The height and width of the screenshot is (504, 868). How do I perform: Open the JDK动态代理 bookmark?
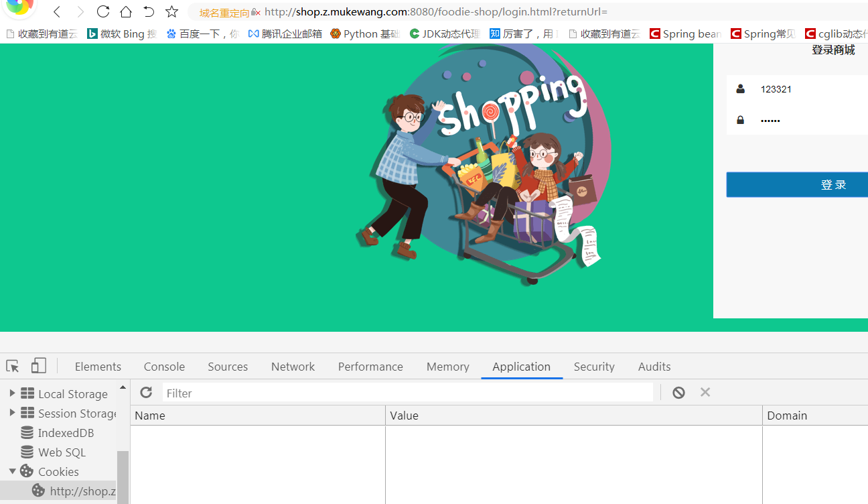tap(445, 34)
